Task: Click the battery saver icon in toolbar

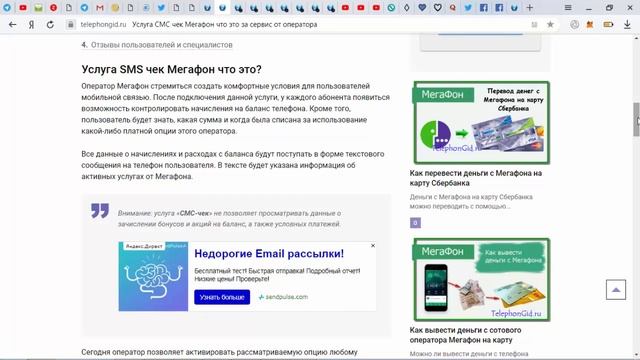Action: (609, 24)
